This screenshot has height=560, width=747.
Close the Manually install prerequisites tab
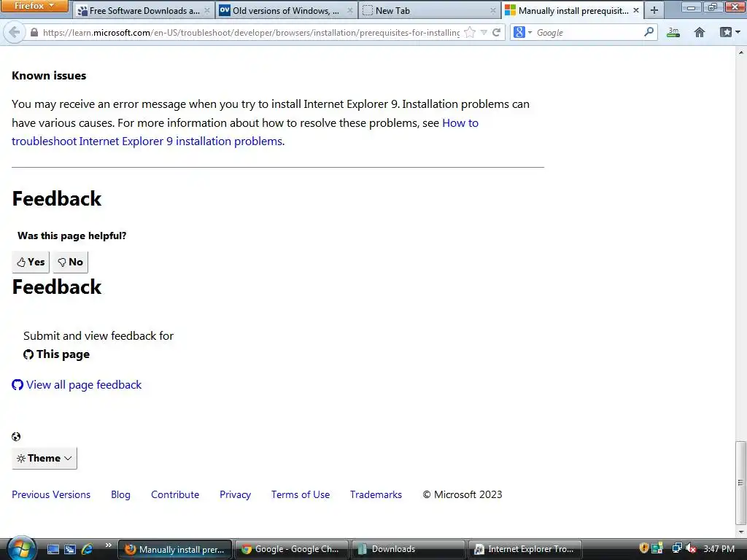(x=636, y=10)
